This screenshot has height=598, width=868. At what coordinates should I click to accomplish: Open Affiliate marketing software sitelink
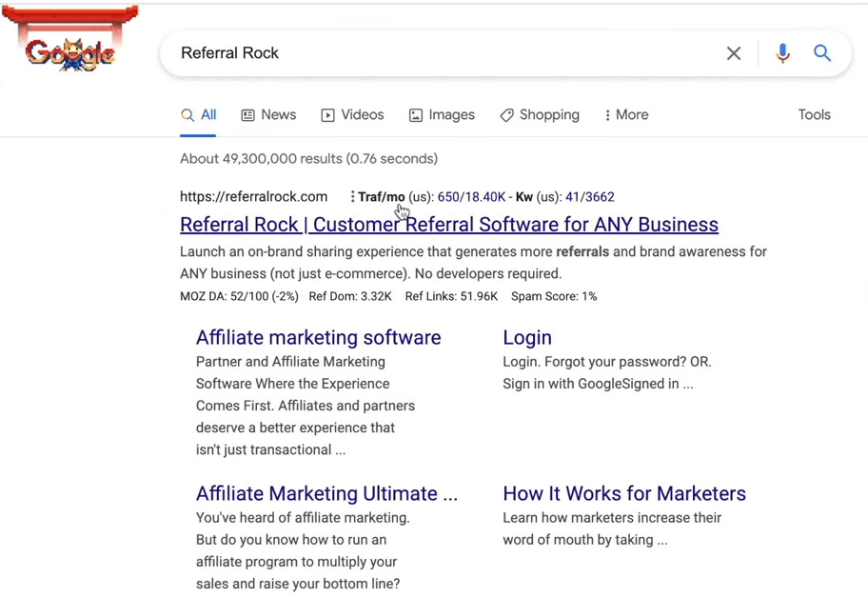[x=318, y=338]
